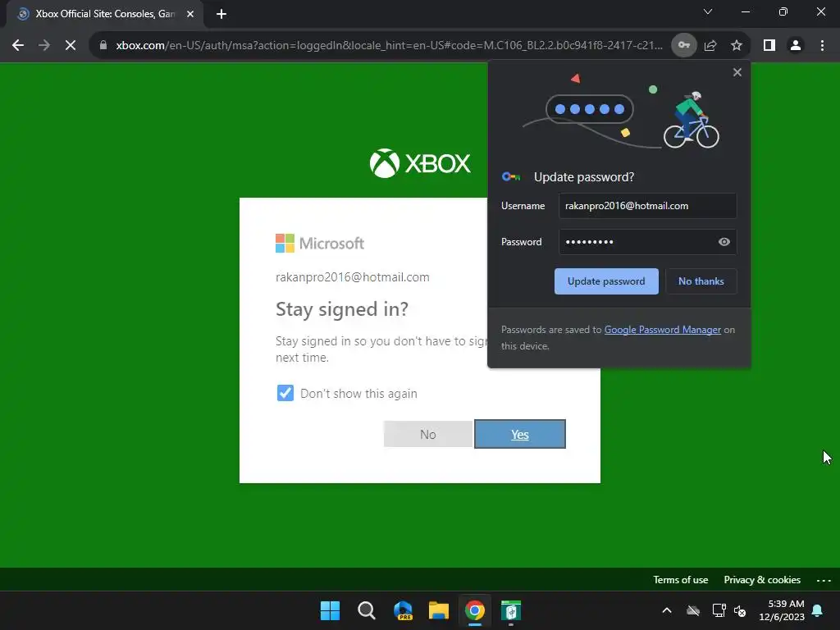Open the footer more options ellipsis

click(824, 580)
